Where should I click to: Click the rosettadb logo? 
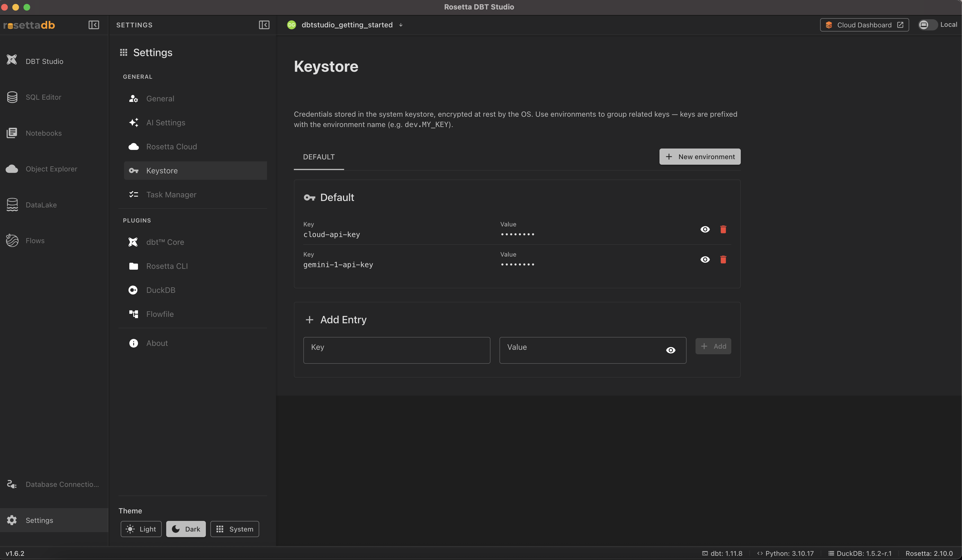click(x=29, y=25)
